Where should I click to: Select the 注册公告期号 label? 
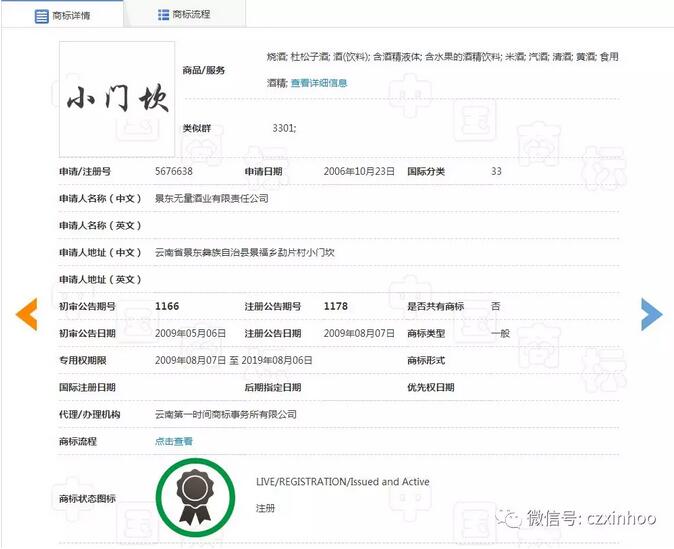click(x=273, y=306)
